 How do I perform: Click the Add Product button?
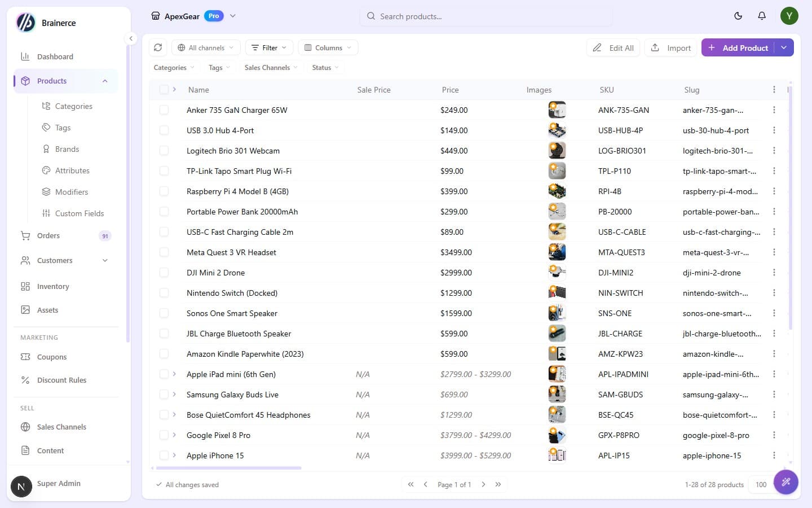[x=738, y=47]
